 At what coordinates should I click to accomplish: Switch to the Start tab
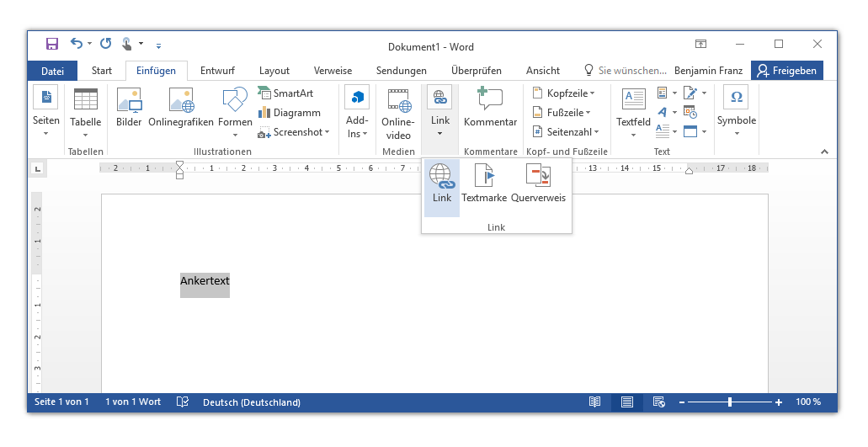coord(101,71)
